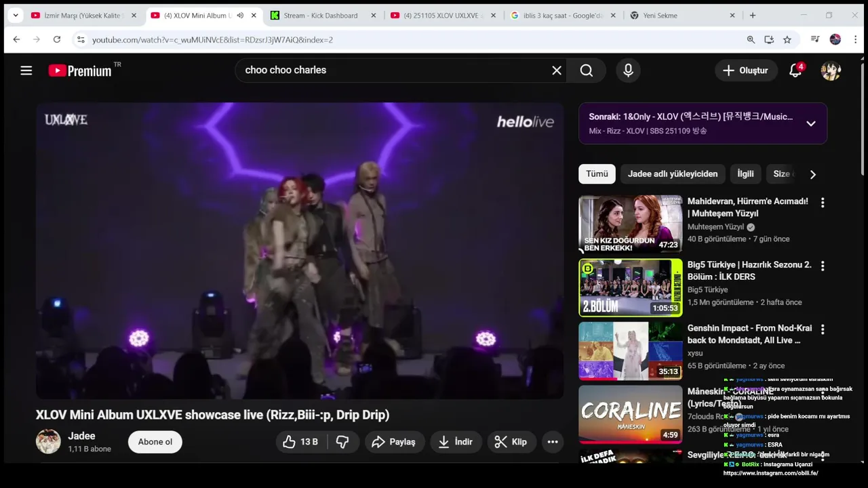Open Chrome three-dot menu
868x488 pixels.
[x=856, y=40]
